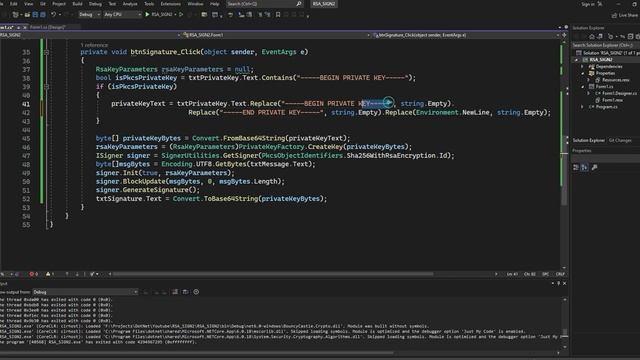The image size is (640, 360).
Task: Click Solution Explorer Home icon
Action: pyautogui.click(x=591, y=36)
